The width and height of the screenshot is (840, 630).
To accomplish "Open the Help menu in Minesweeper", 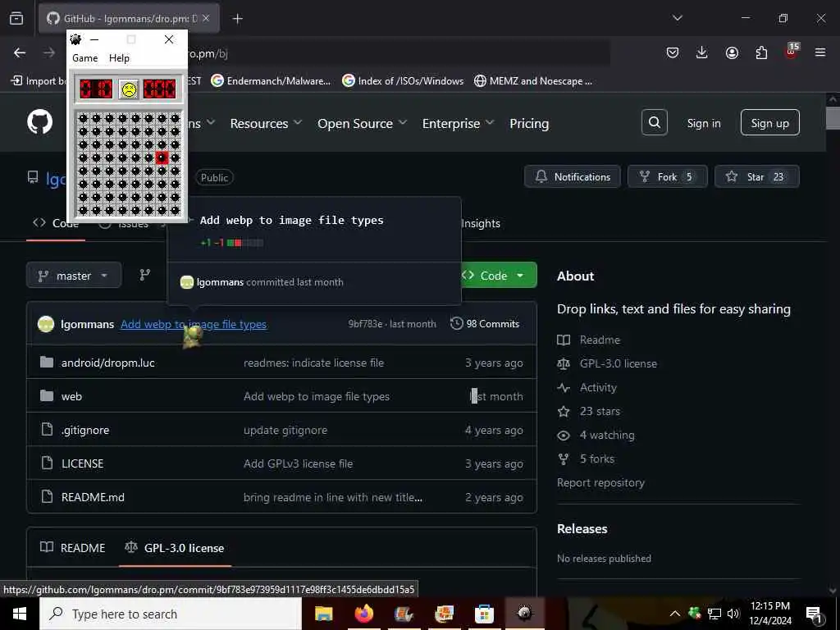I will 119,58.
